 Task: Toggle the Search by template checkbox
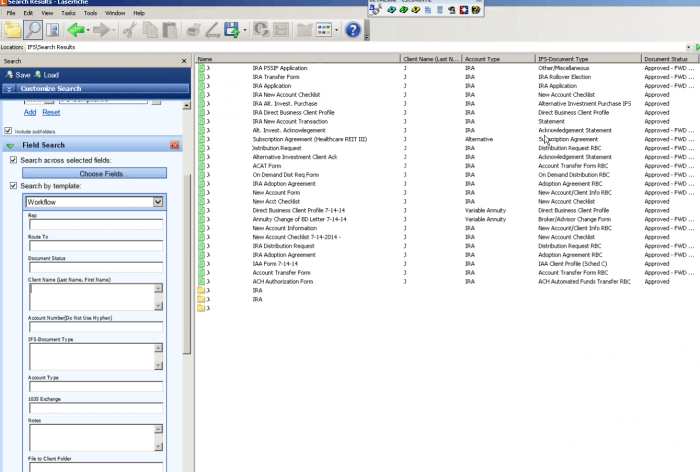click(13, 186)
